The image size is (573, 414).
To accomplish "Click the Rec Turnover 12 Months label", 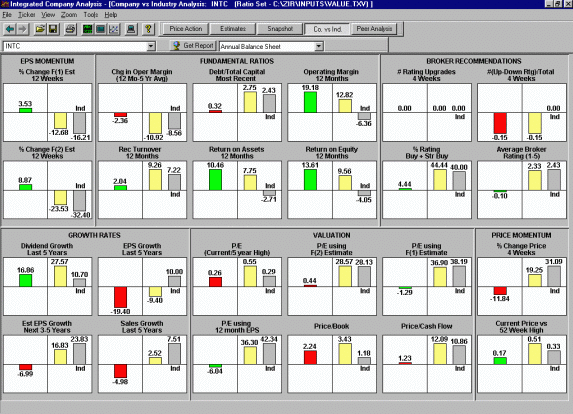I will click(140, 152).
